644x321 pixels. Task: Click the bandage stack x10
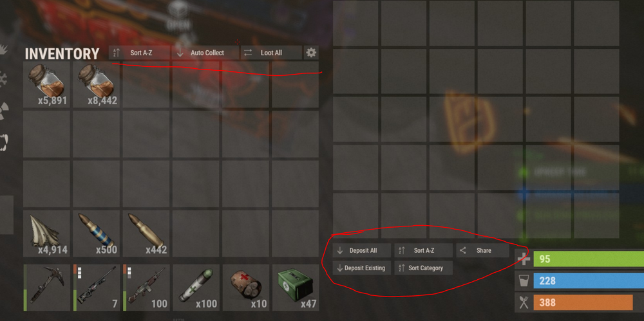(245, 288)
